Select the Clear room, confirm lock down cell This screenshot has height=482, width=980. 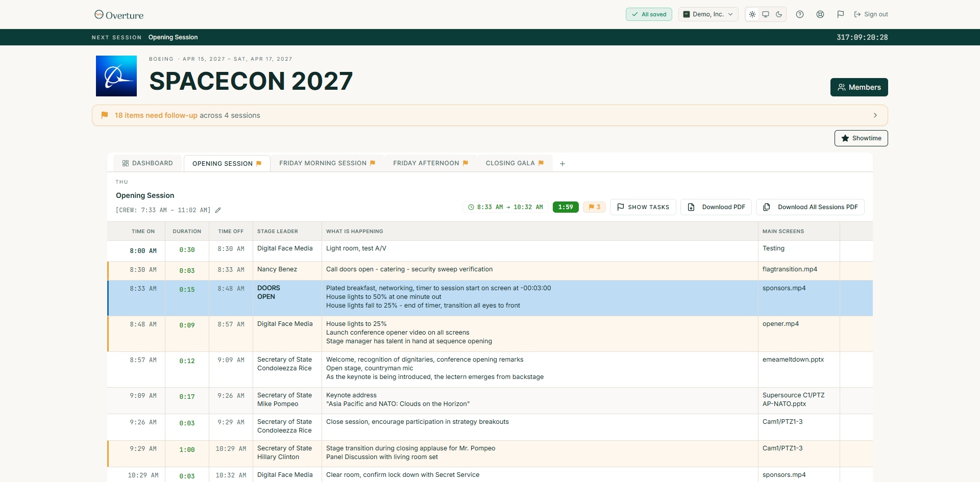pos(540,475)
